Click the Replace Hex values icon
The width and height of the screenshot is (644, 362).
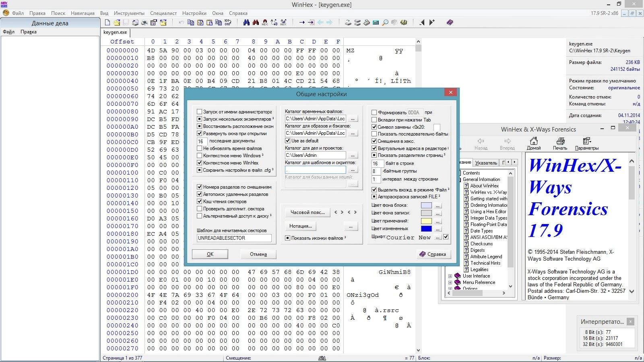click(283, 23)
